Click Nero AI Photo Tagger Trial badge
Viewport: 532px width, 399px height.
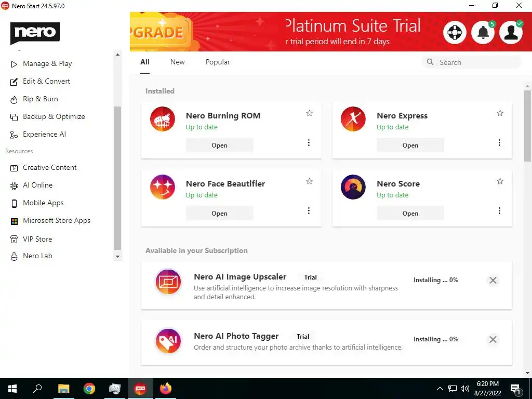(x=303, y=337)
